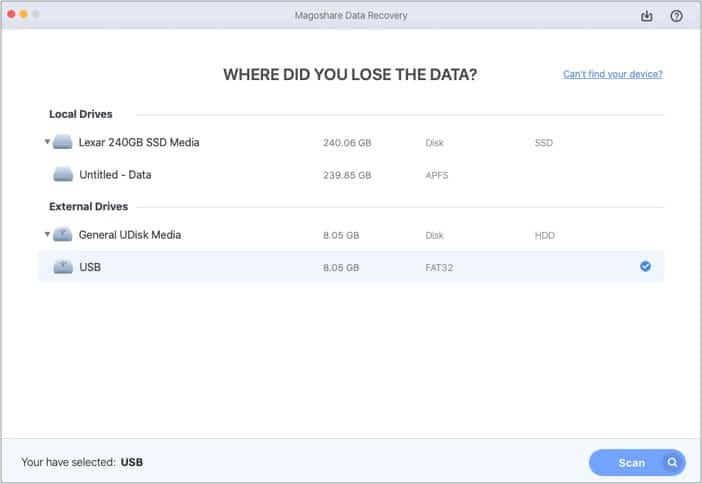This screenshot has width=702, height=484.
Task: Start scanning with the Scan button
Action: click(637, 463)
